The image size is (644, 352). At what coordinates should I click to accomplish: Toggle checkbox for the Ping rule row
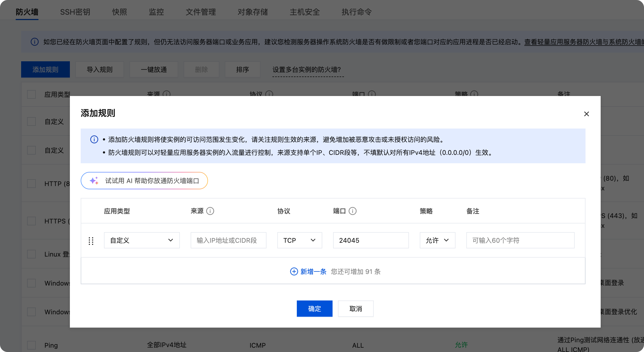[x=31, y=345]
